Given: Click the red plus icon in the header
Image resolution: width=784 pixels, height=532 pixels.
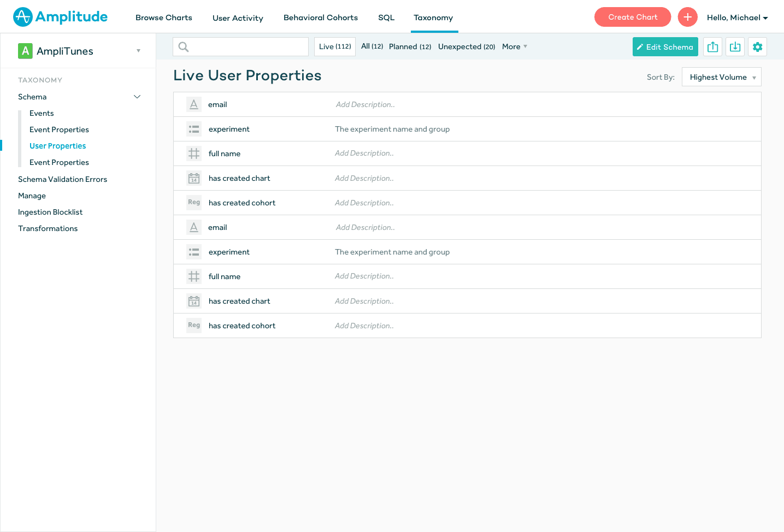Looking at the screenshot, I should click(x=687, y=17).
